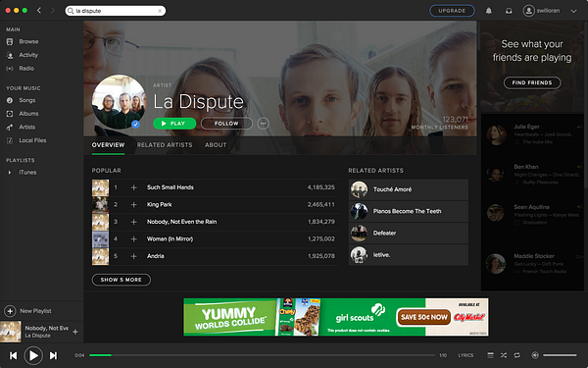Save the now playing song with plus icon
Screen dimensions: 588x368
point(75,332)
